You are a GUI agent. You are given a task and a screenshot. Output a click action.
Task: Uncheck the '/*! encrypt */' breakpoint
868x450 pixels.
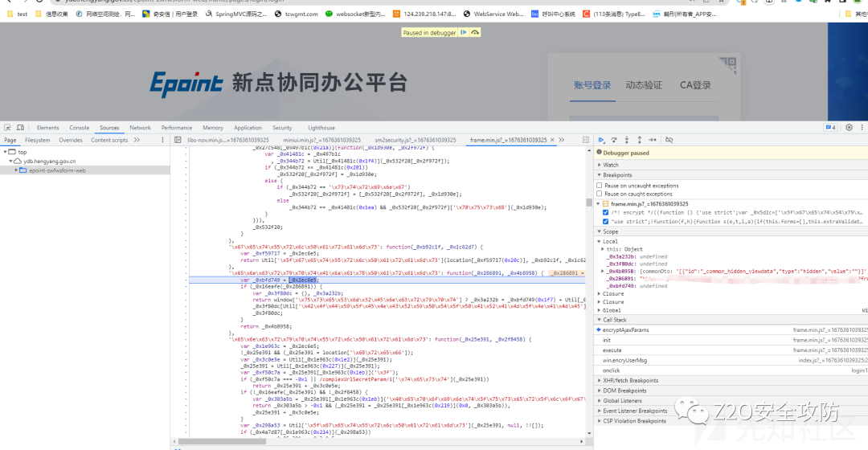[605, 213]
